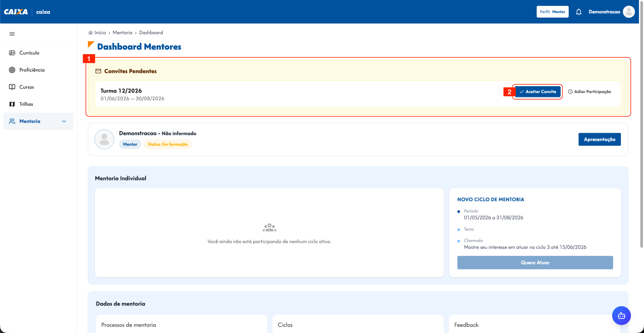Click the Proficiência target icon

pos(12,70)
